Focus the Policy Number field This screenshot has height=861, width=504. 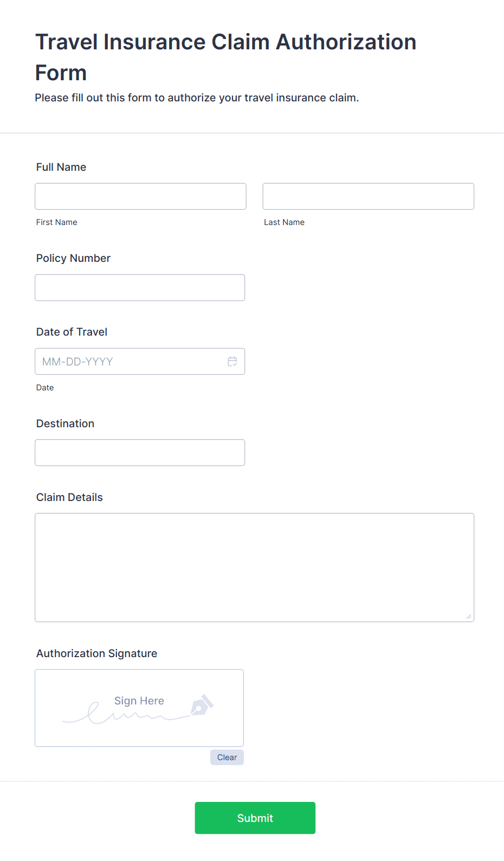(x=140, y=287)
